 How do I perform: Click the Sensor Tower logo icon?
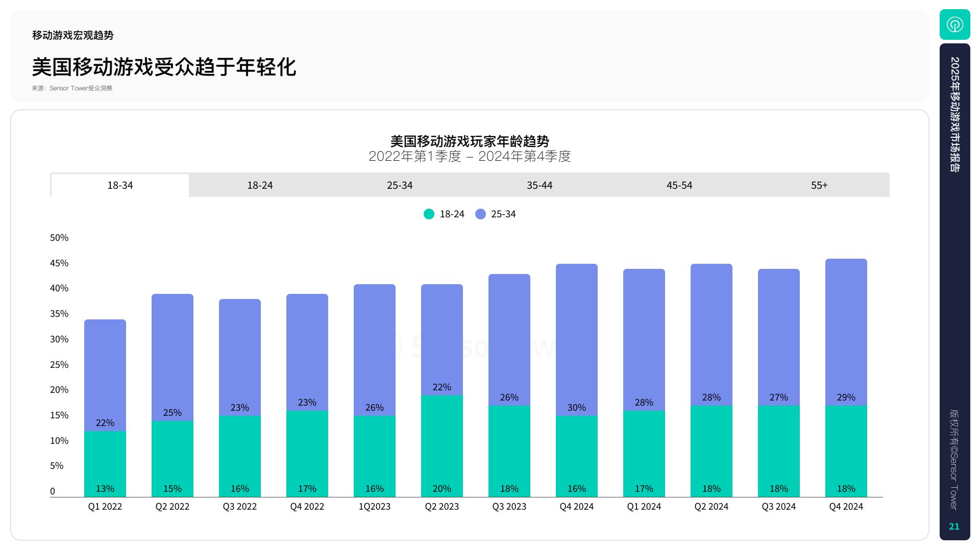954,24
